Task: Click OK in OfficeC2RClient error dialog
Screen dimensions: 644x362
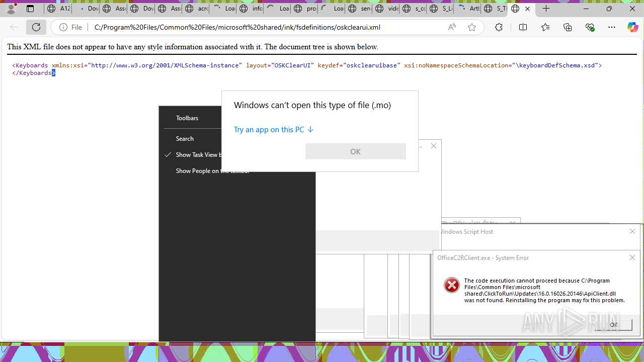Action: (613, 325)
